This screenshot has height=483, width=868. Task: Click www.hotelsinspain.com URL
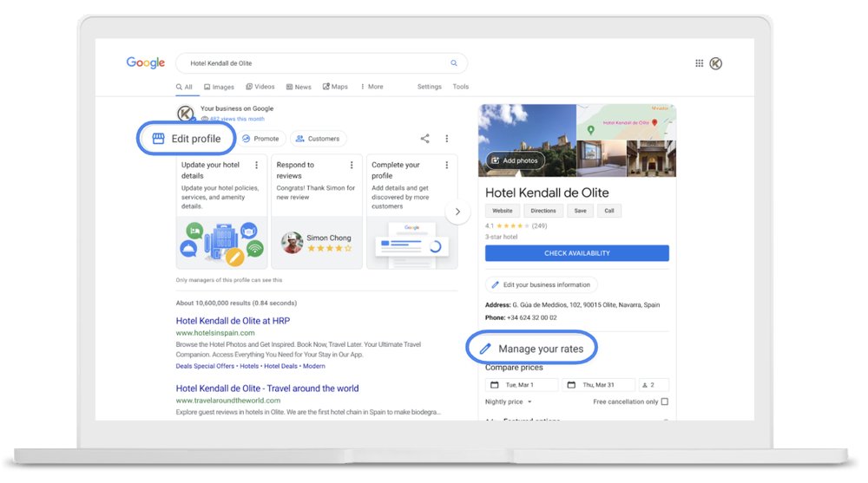pyautogui.click(x=215, y=333)
